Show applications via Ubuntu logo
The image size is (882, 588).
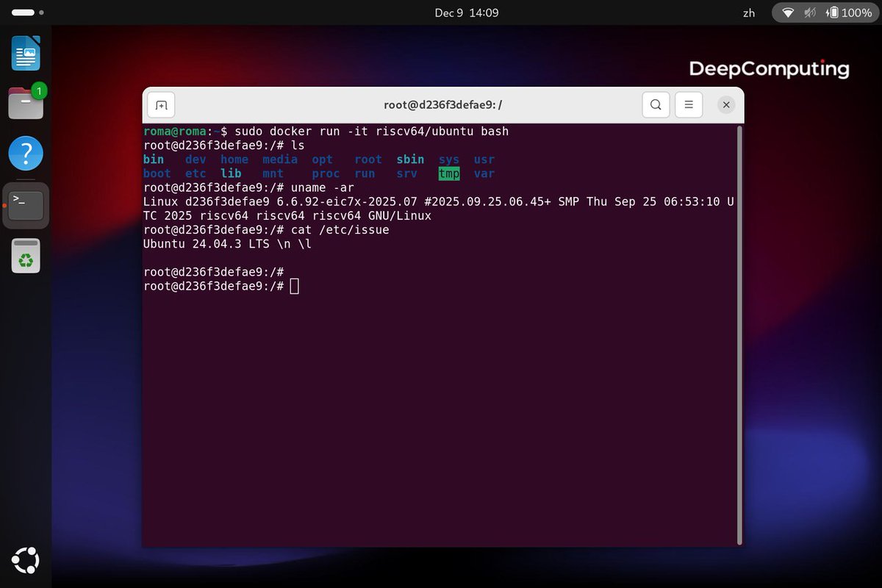click(26, 560)
